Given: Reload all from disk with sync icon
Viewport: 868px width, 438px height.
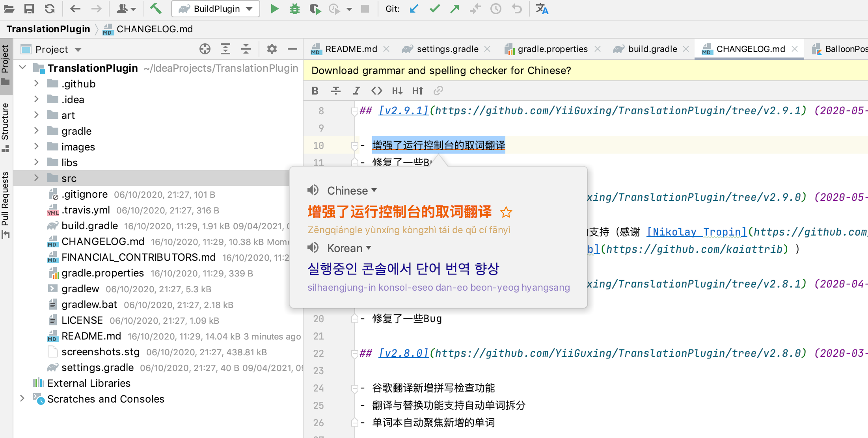Looking at the screenshot, I should (x=50, y=9).
